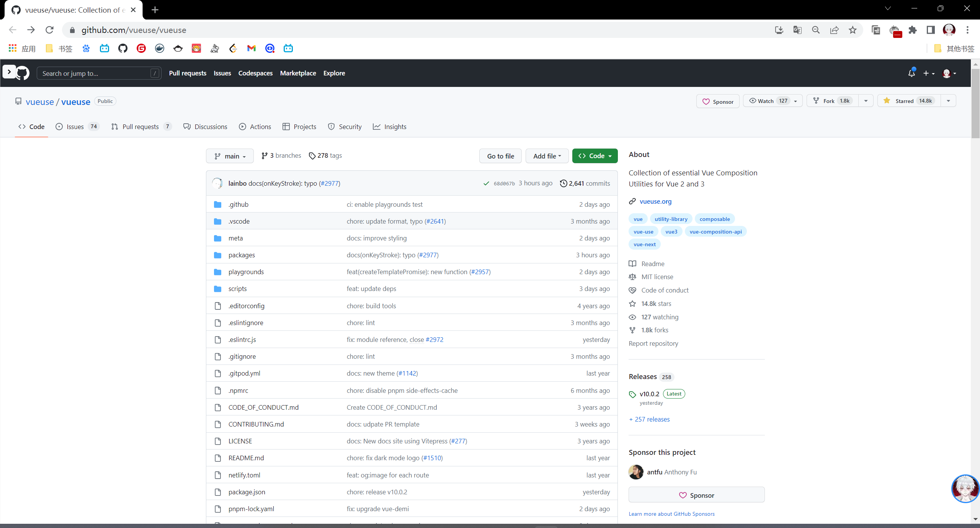
Task: Open the vueuse.org website link
Action: tap(655, 201)
